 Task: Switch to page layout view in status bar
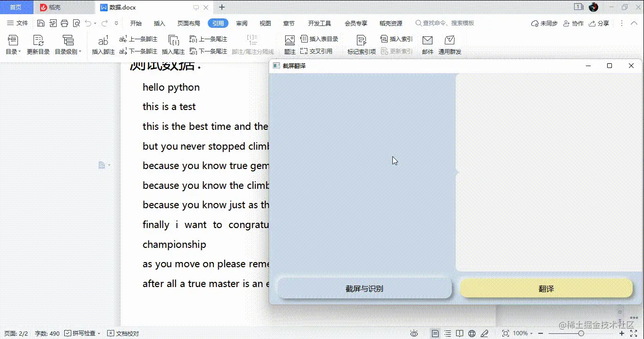[435, 333]
